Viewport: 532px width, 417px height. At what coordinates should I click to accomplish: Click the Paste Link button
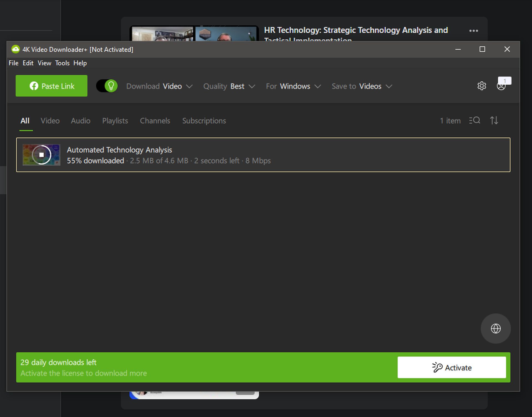point(51,85)
